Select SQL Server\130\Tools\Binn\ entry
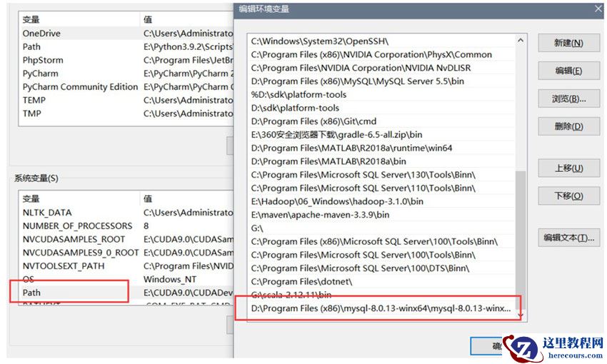 [x=382, y=175]
